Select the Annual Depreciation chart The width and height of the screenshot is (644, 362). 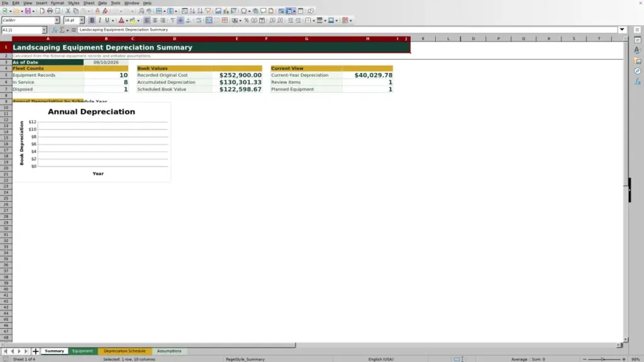click(92, 142)
